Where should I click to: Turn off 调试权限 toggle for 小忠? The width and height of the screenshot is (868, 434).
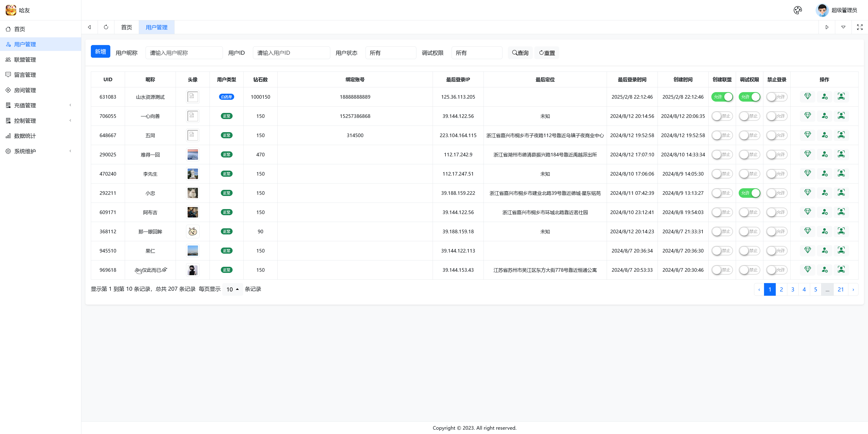tap(749, 193)
